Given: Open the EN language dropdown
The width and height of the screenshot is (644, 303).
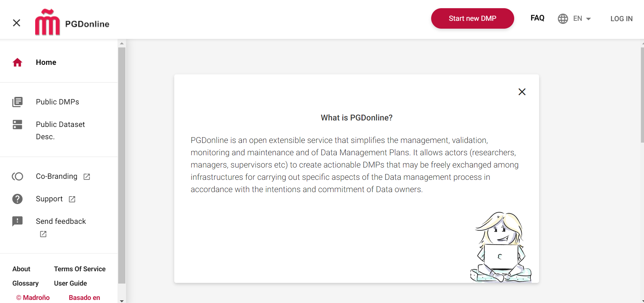Looking at the screenshot, I should (x=582, y=19).
